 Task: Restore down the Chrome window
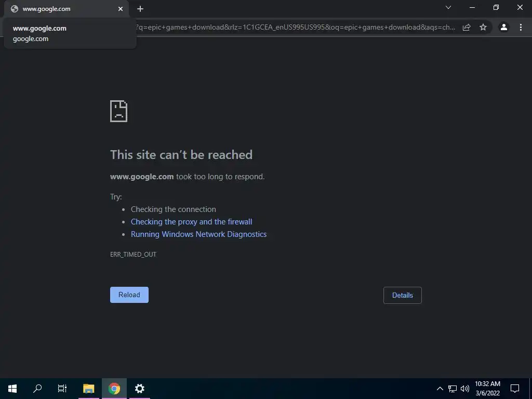coord(496,7)
